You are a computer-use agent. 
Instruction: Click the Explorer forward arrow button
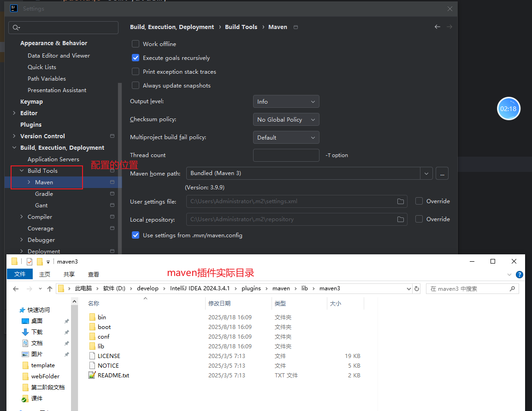coord(30,288)
